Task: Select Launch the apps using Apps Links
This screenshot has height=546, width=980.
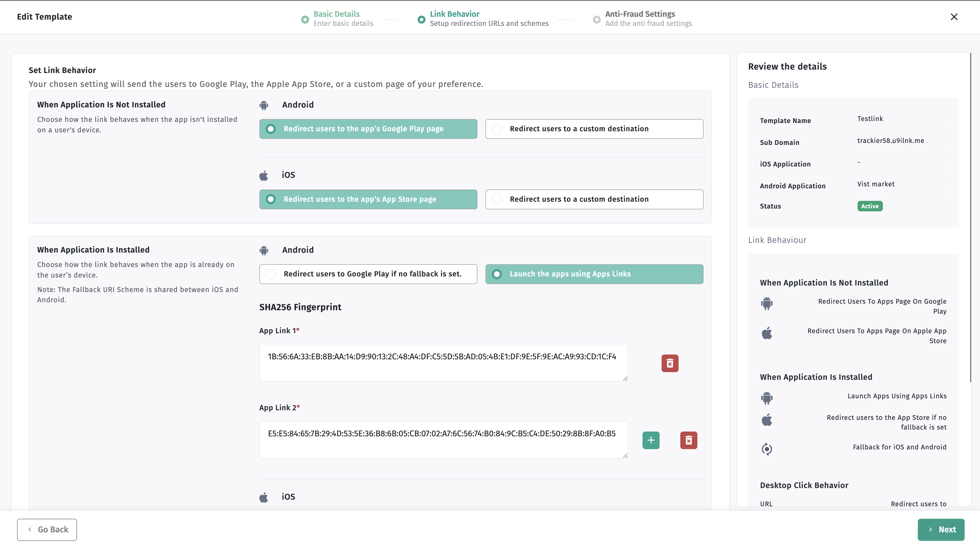Action: click(594, 274)
